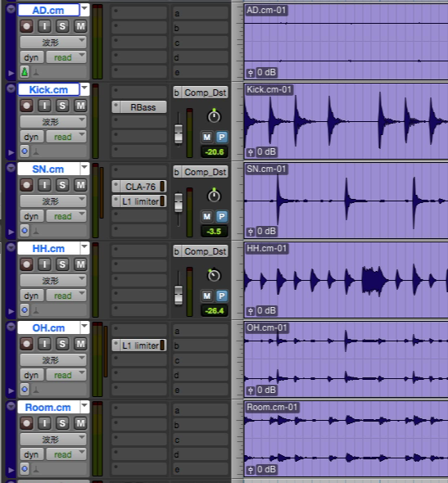448x483 pixels.
Task: Click the dyn button on Room.cm track
Action: pyautogui.click(x=31, y=454)
